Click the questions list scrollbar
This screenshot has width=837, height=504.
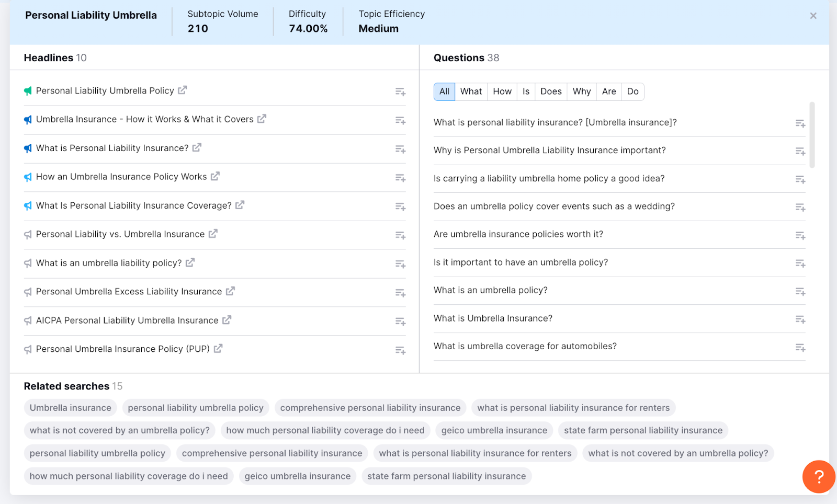click(812, 133)
